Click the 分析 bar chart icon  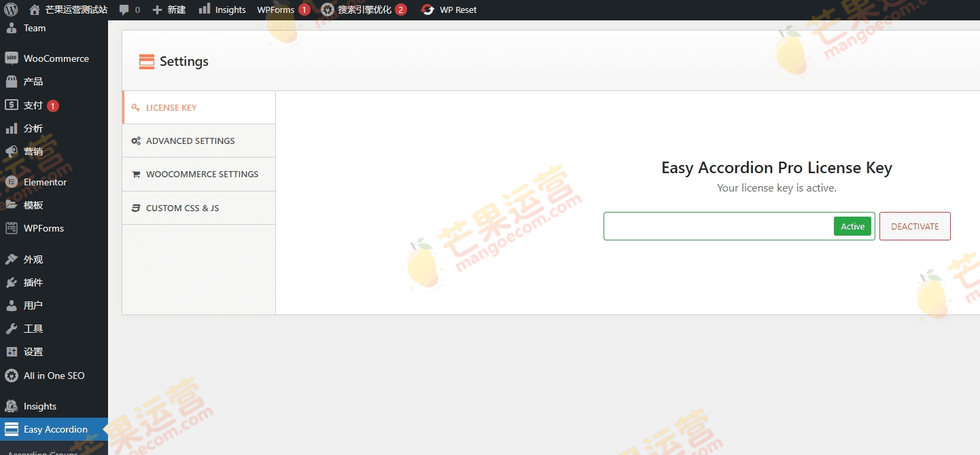click(12, 128)
